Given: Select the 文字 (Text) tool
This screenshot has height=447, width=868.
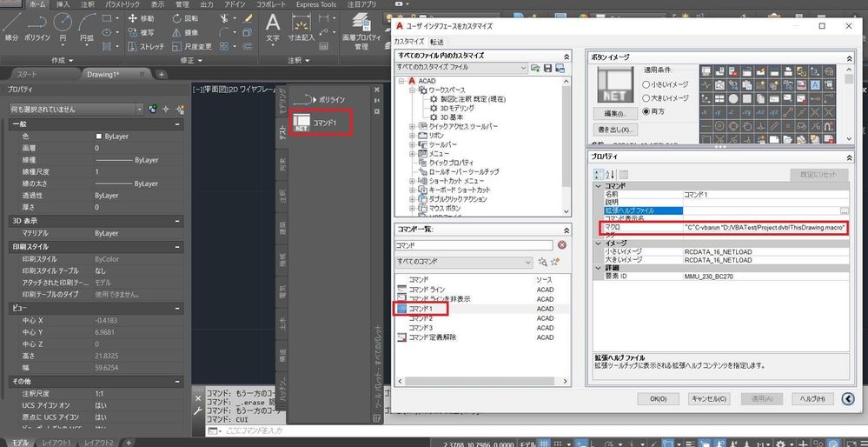Looking at the screenshot, I should coord(273,28).
